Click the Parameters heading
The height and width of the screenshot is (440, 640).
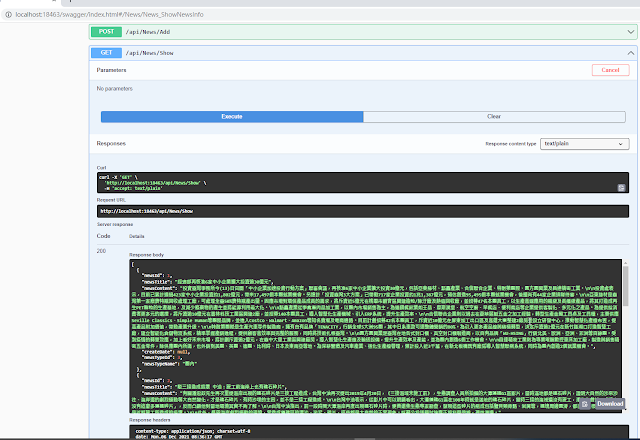coord(111,70)
